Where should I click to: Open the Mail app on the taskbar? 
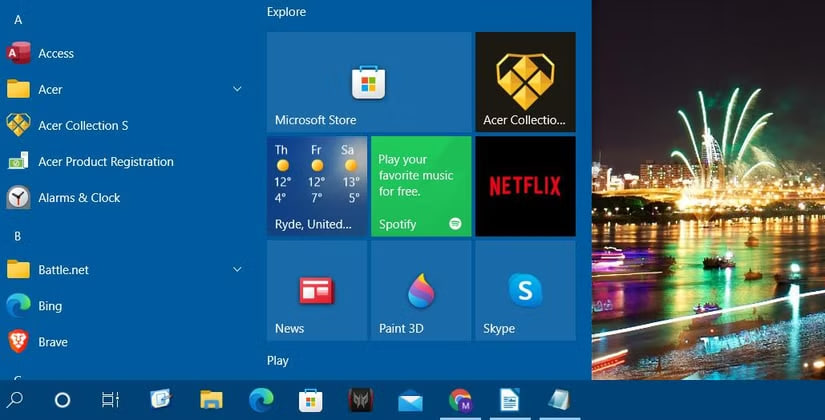(x=410, y=401)
